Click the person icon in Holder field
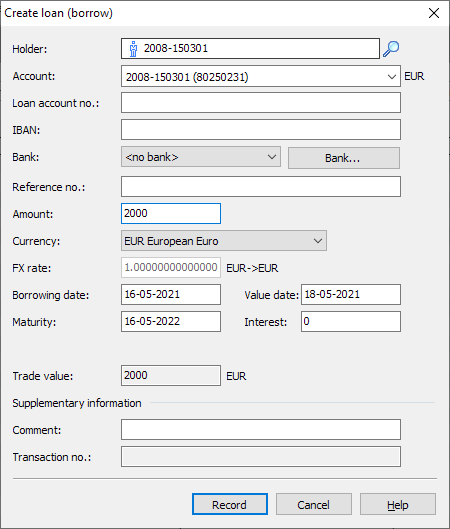450x529 pixels. coord(133,49)
